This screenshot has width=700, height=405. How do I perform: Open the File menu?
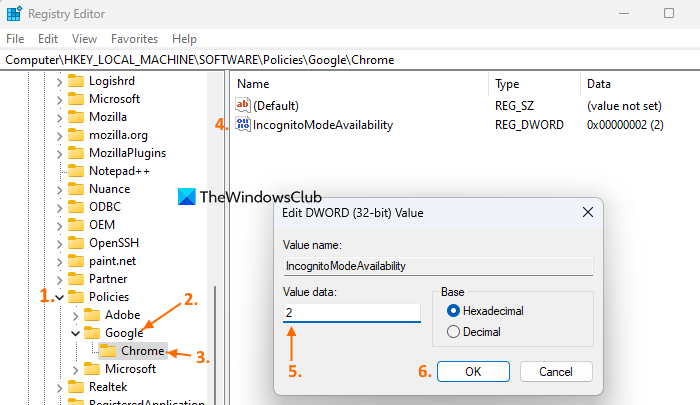15,39
